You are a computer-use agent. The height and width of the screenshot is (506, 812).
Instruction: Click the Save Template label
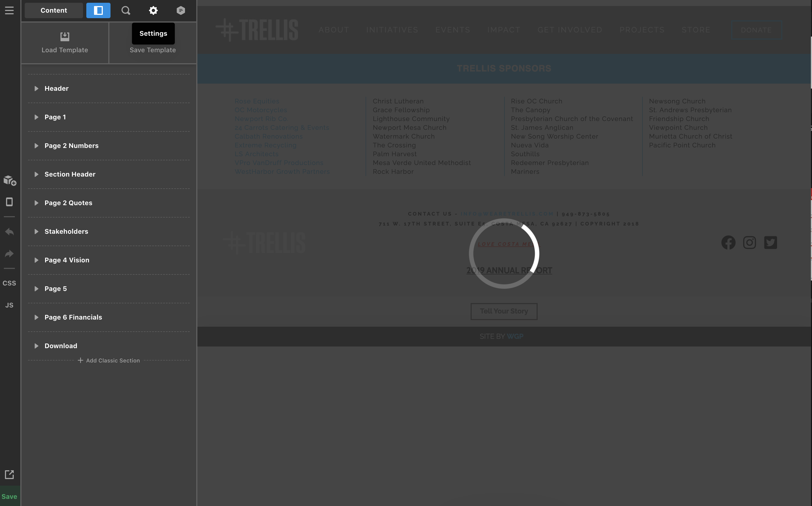pyautogui.click(x=153, y=50)
